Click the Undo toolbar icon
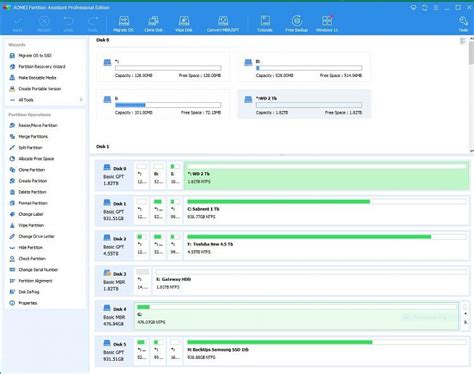Viewport: 474px width, 374px height. tap(68, 24)
